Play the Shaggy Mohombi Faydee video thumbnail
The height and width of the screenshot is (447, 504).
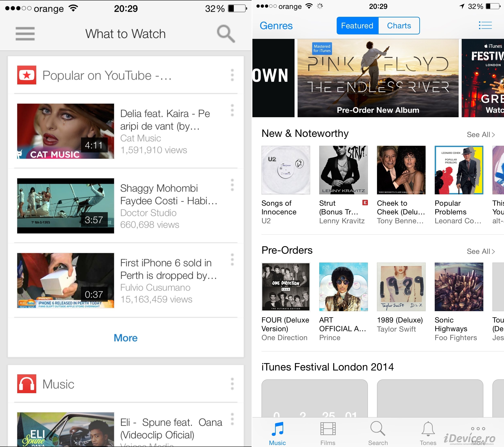[x=66, y=206]
